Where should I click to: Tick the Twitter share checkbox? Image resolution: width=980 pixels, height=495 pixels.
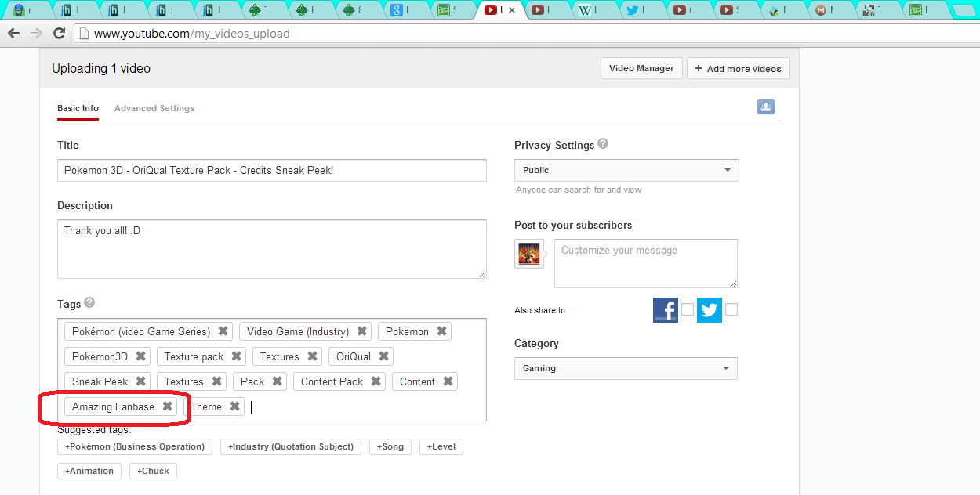(x=731, y=310)
